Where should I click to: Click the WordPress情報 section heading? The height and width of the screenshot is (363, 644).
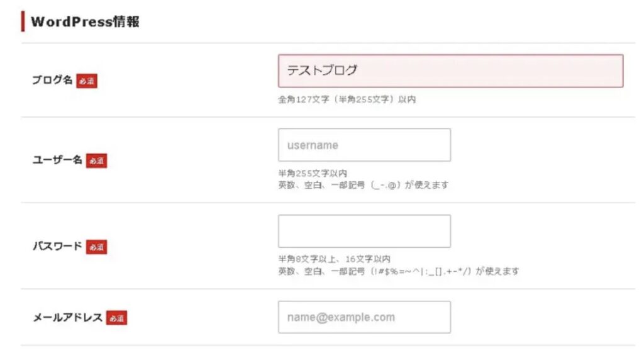click(x=85, y=22)
